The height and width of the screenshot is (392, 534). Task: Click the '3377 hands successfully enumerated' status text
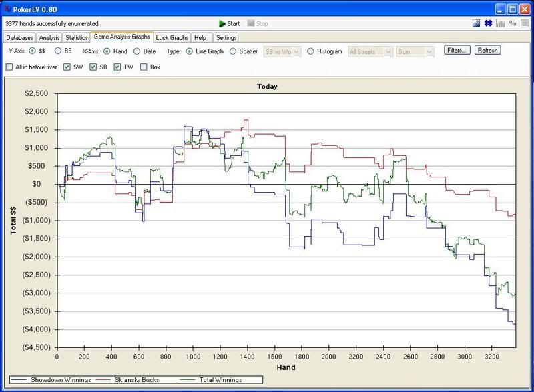[x=52, y=23]
